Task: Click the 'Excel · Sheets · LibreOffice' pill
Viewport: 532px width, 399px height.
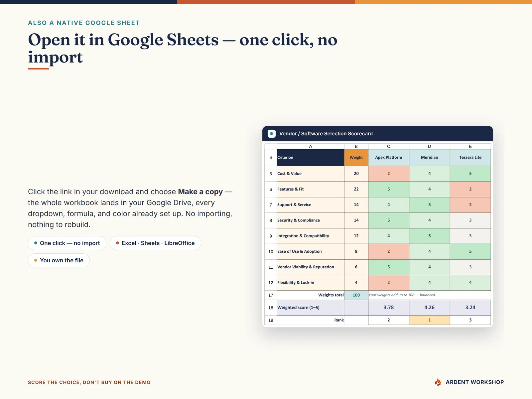Action: [x=155, y=243]
